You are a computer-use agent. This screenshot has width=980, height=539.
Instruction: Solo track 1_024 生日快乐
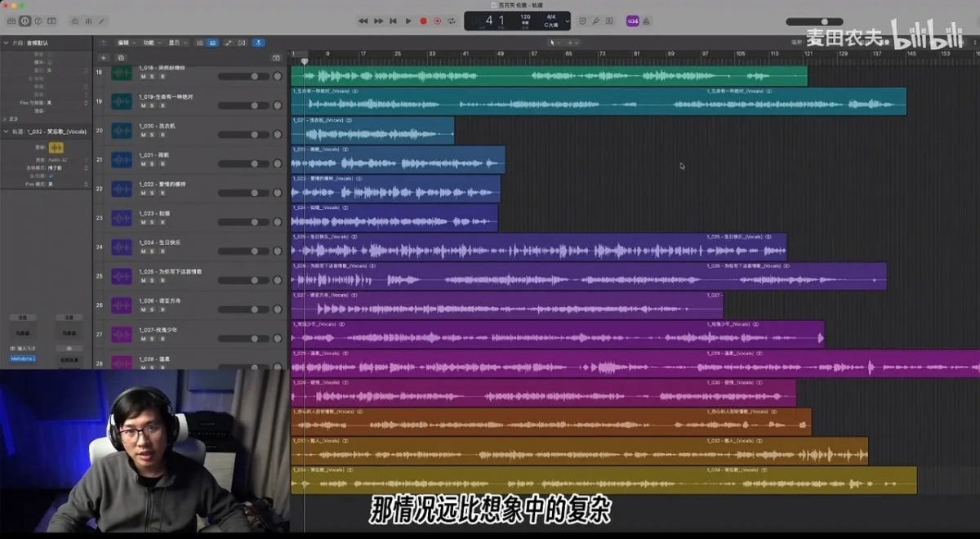coord(152,252)
